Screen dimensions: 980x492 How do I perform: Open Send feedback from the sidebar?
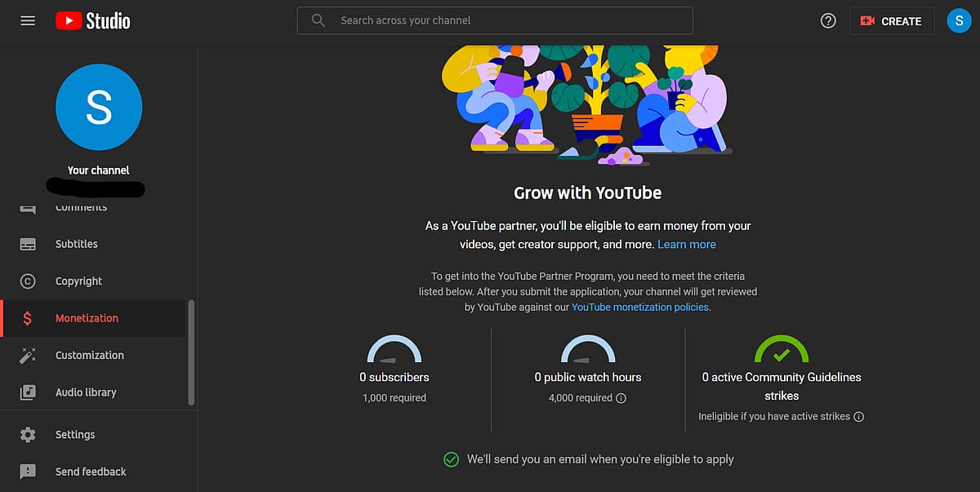tap(90, 471)
